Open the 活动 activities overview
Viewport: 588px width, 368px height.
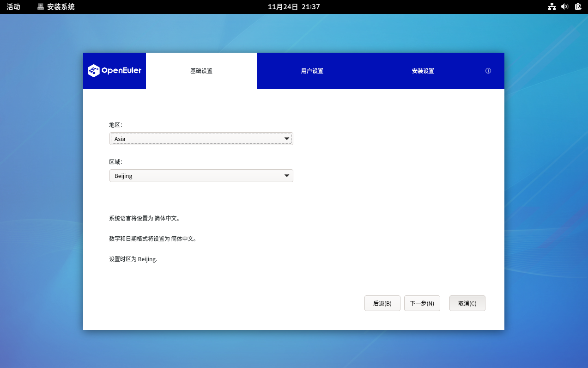tap(13, 6)
